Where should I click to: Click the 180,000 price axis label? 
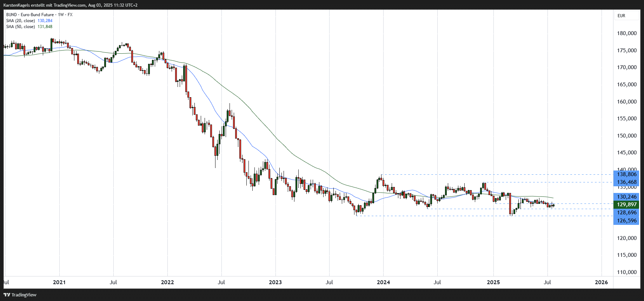pyautogui.click(x=627, y=33)
